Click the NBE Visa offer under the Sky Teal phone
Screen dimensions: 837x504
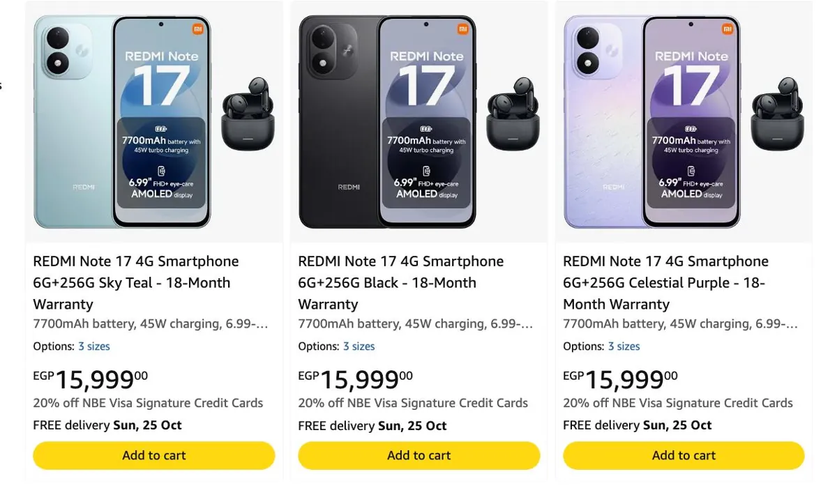[x=148, y=403]
